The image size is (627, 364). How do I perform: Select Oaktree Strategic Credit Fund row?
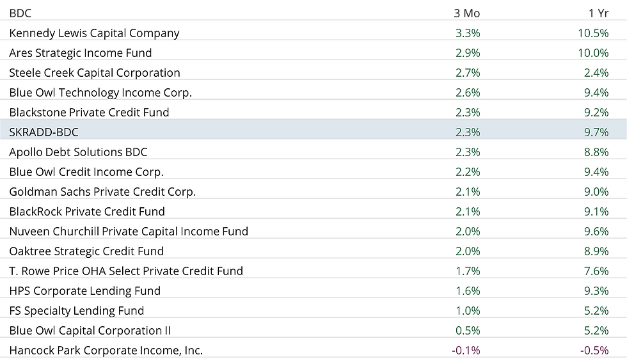point(86,251)
